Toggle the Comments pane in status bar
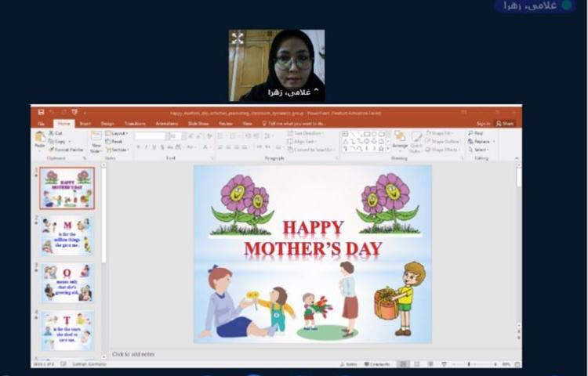The height and width of the screenshot is (376, 588). click(x=376, y=364)
